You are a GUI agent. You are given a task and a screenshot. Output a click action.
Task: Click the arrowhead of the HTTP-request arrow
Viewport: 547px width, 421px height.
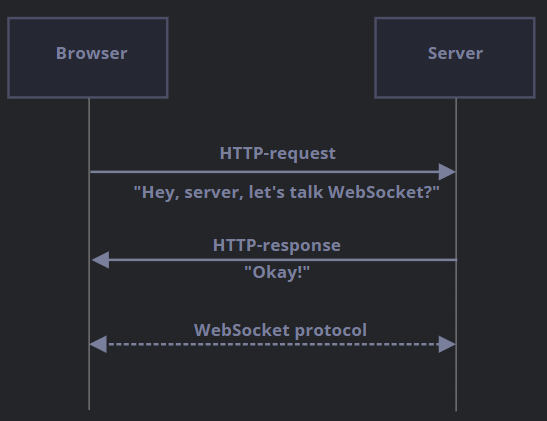click(447, 172)
